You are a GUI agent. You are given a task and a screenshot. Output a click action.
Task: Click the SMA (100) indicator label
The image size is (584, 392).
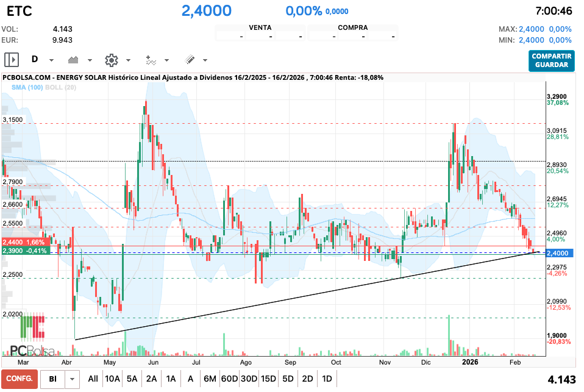(x=27, y=88)
